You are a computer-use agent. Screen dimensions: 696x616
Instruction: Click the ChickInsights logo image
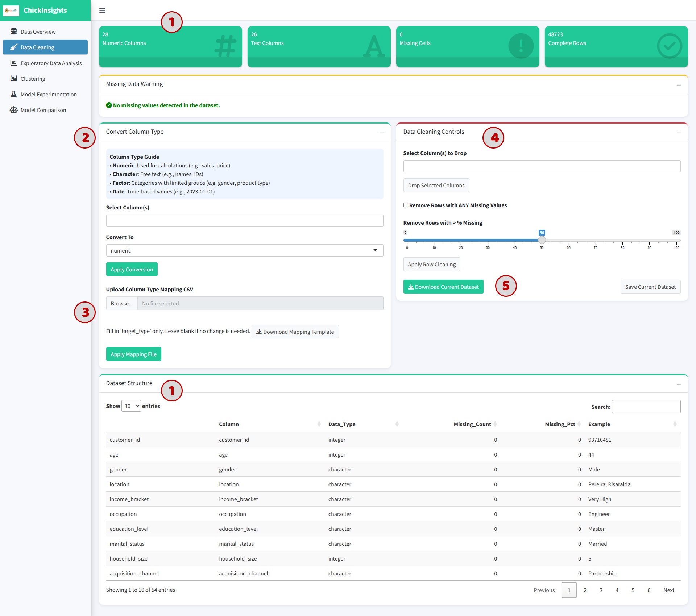tap(11, 11)
